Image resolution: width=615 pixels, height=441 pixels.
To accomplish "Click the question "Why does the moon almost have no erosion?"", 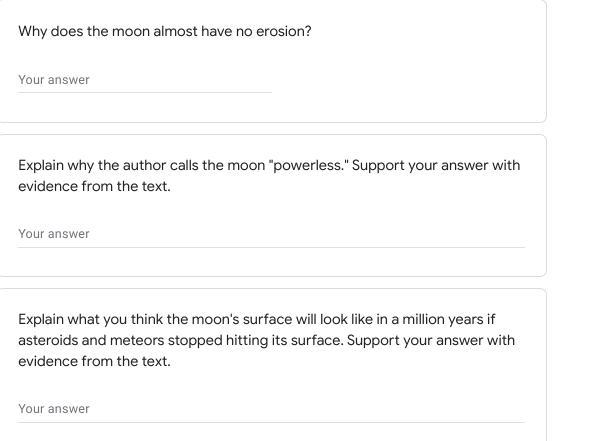I will click(165, 31).
